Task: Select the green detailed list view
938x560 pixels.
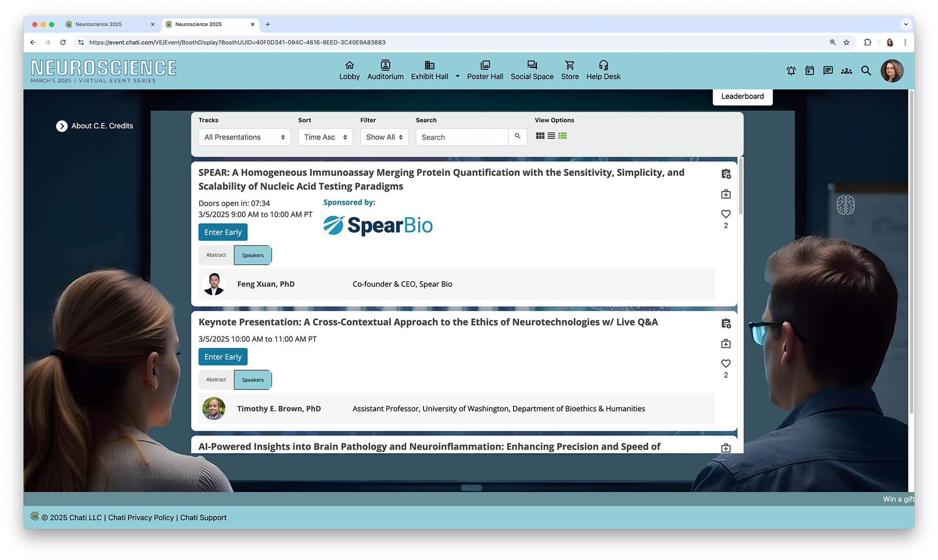Action: tap(563, 136)
